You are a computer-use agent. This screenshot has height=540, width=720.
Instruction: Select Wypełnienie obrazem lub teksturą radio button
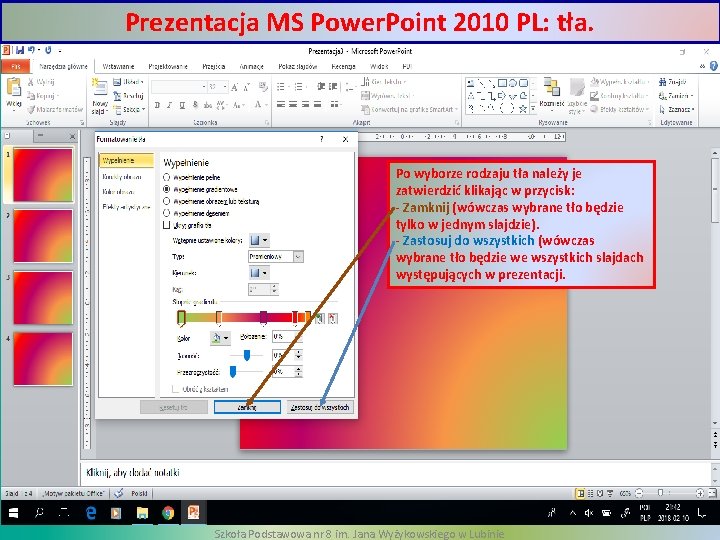click(x=167, y=201)
